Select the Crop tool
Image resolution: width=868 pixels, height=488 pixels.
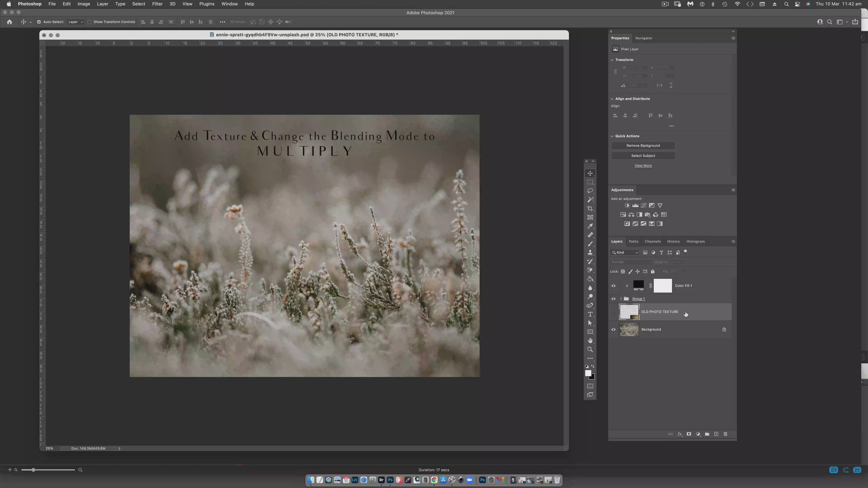590,209
